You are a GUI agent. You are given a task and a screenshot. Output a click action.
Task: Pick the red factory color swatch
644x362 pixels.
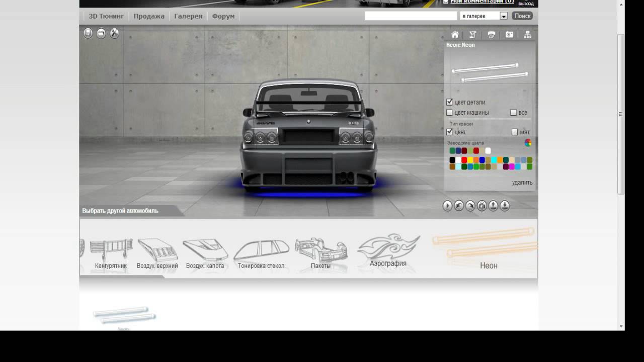[476, 151]
